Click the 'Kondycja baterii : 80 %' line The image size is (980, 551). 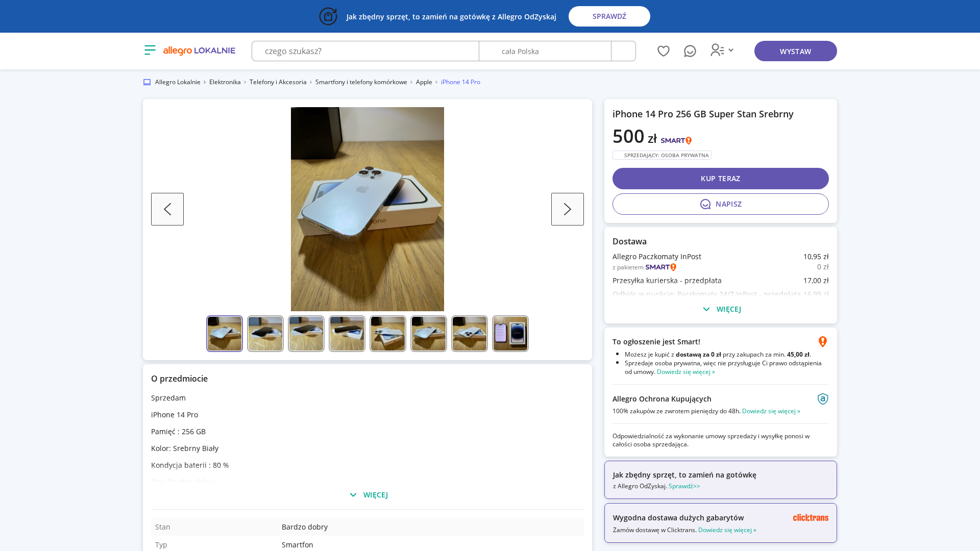pos(190,465)
